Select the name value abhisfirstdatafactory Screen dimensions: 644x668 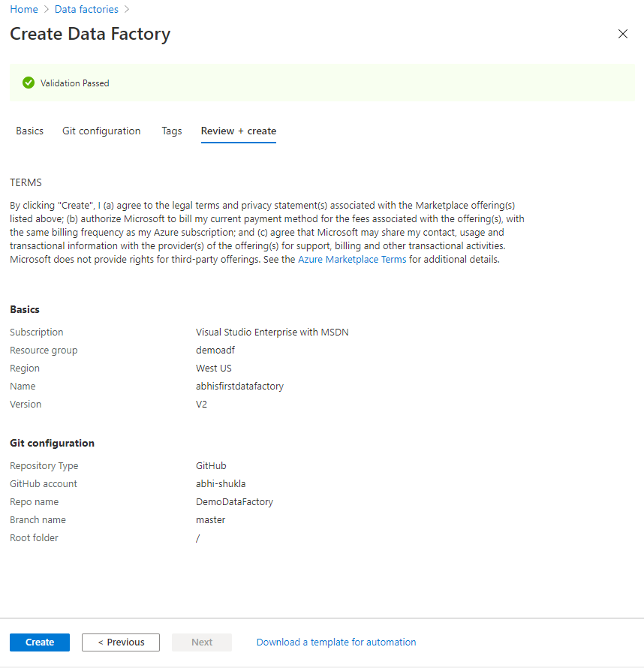coord(239,387)
